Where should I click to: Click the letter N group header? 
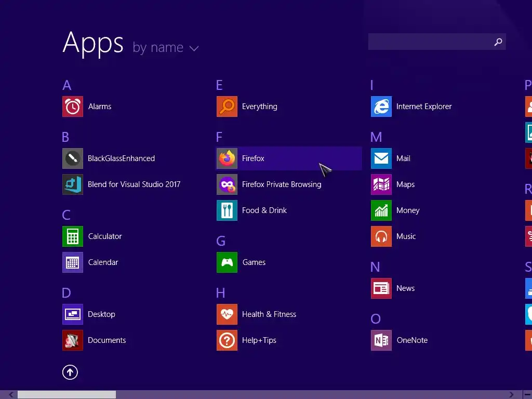(375, 267)
